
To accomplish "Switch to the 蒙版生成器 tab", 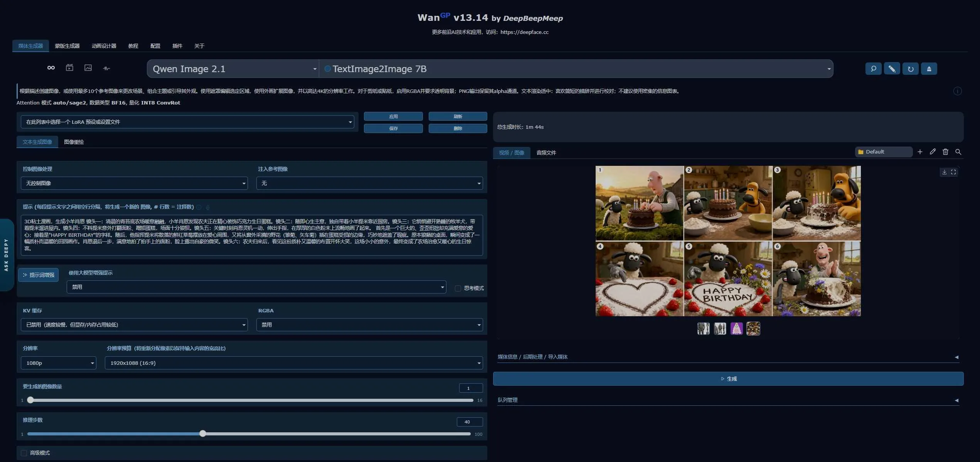I will pyautogui.click(x=67, y=46).
